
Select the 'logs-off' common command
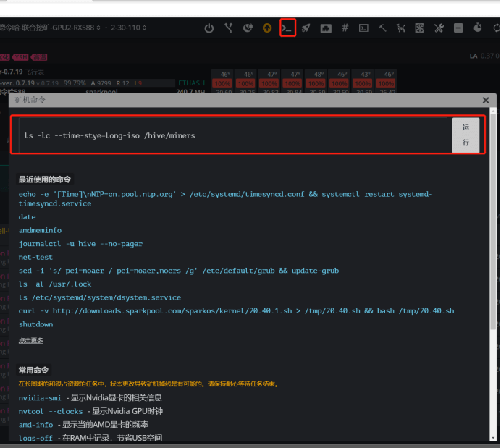(x=35, y=438)
